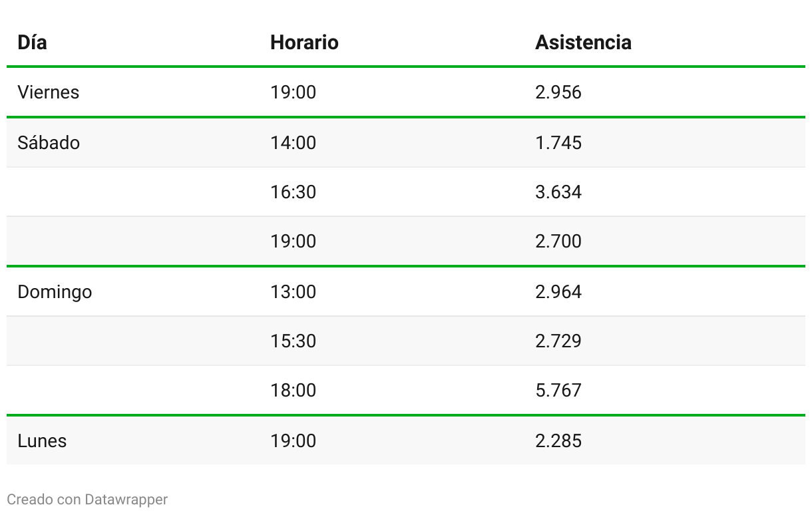Click the 13:00 time cell
Screen dimensions: 812x515
click(293, 291)
